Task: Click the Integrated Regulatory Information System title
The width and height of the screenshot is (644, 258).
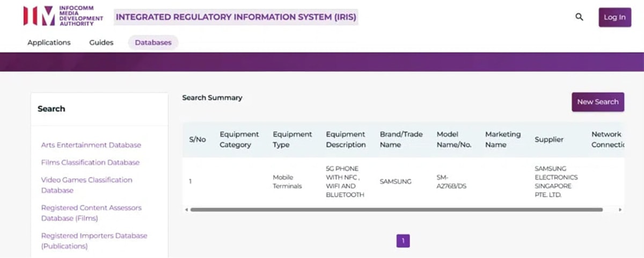Action: point(236,17)
